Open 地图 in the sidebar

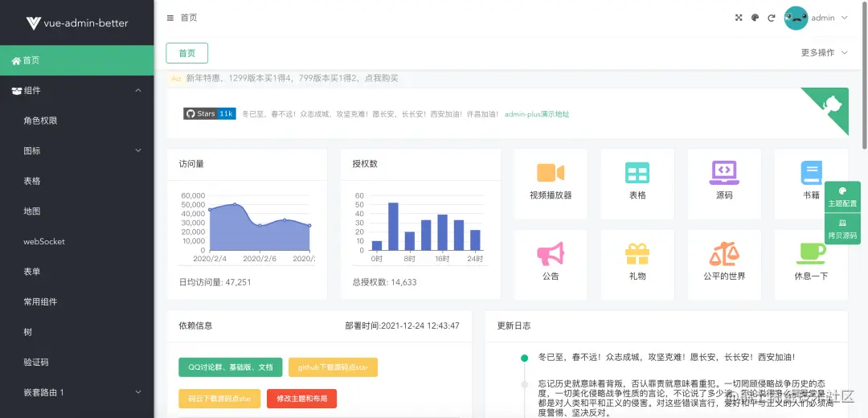[x=77, y=211]
